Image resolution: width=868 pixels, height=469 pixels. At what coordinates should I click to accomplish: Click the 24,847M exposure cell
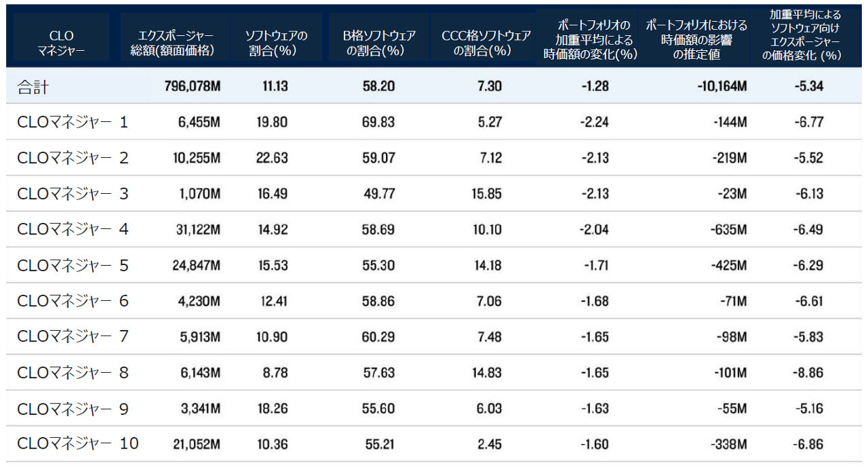pyautogui.click(x=196, y=266)
